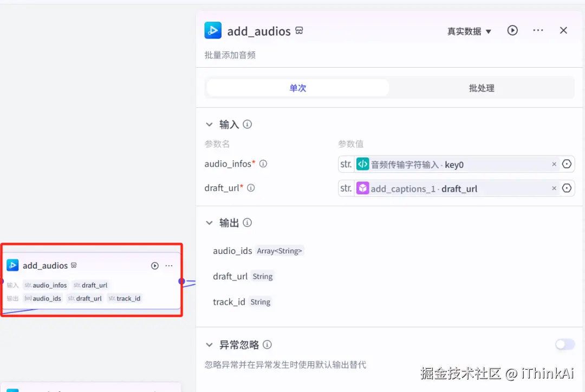Click the purple add_captions_1 node icon
This screenshot has width=585, height=392.
coord(362,188)
